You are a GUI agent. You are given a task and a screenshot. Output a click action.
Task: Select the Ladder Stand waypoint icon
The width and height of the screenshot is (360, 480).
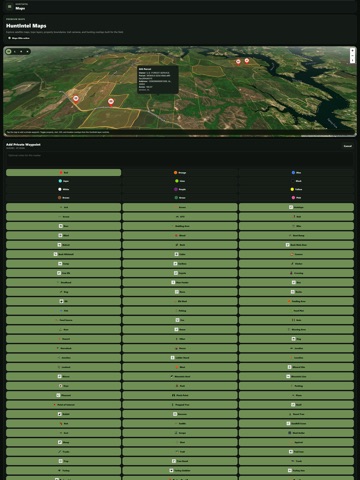point(180,358)
